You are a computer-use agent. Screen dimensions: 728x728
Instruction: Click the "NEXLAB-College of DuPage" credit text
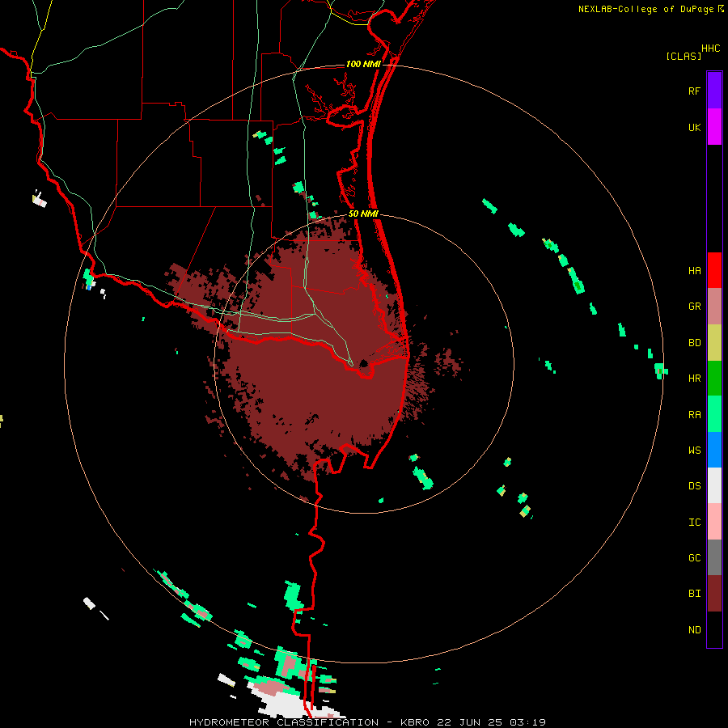[x=645, y=9]
